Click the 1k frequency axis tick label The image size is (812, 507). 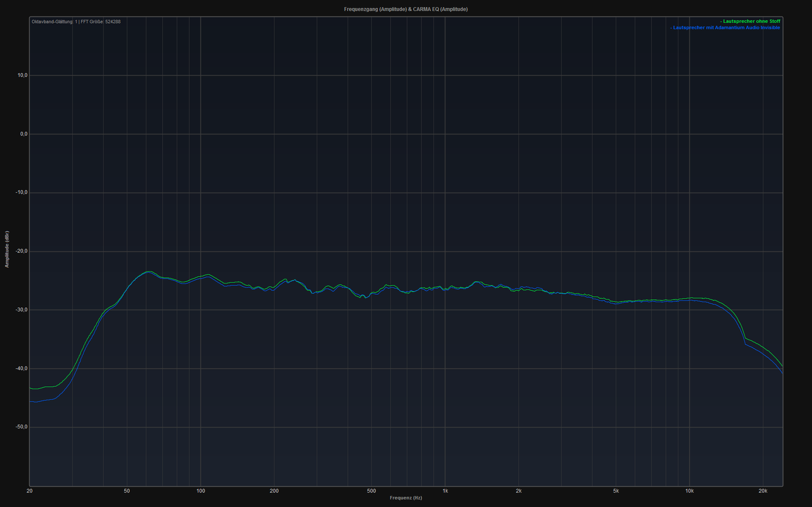[x=445, y=491]
